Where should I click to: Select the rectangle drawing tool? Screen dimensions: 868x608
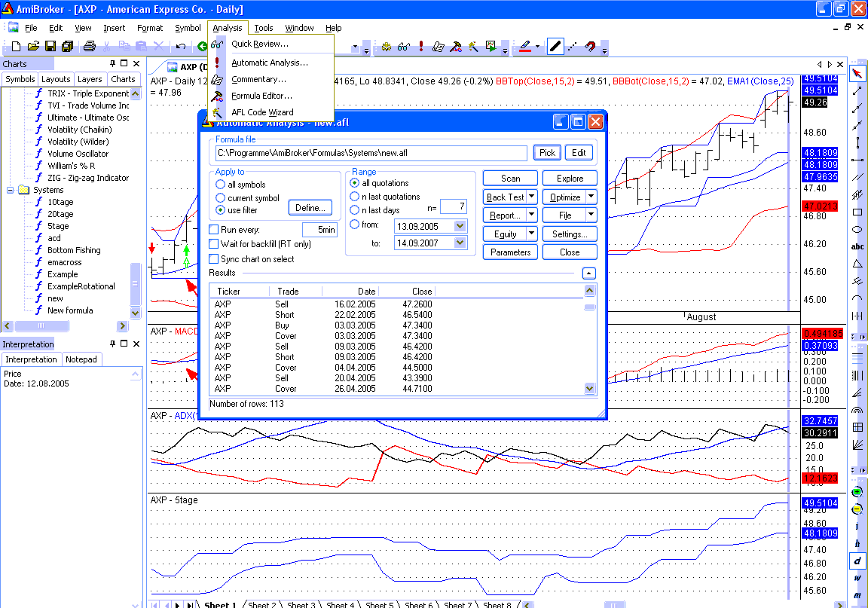point(857,212)
